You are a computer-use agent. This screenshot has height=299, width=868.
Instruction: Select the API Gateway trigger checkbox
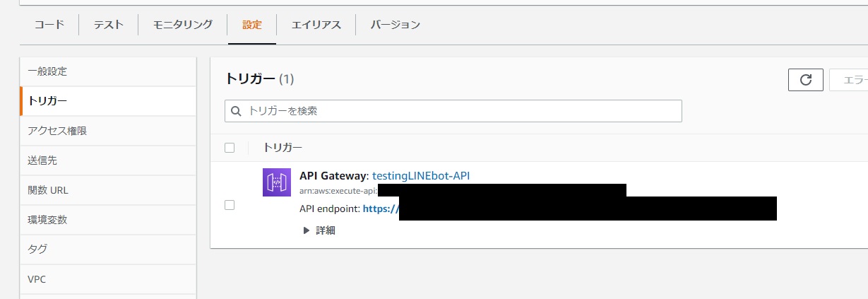click(x=229, y=205)
